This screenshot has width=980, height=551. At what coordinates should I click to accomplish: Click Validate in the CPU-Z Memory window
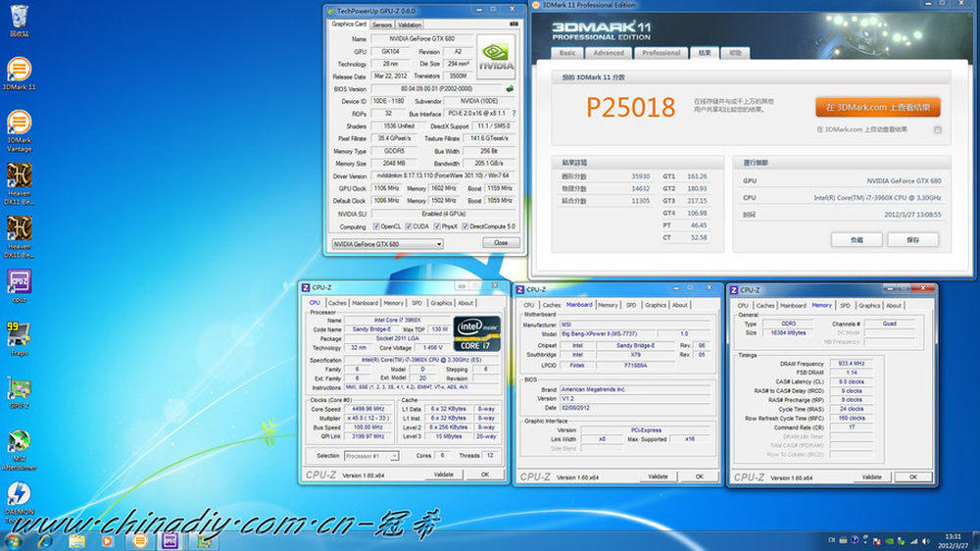coord(871,477)
